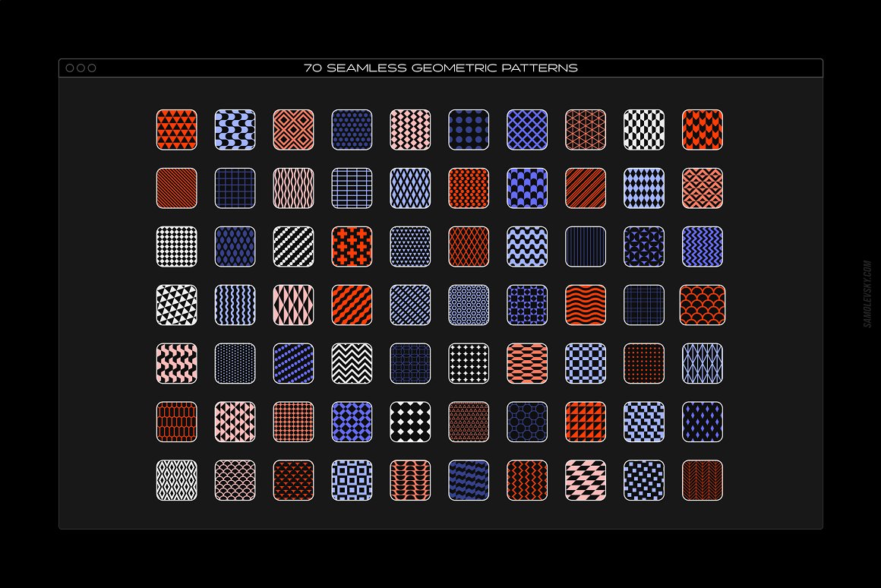
Task: Select the salmon grid with black circles pattern
Action: [293, 422]
